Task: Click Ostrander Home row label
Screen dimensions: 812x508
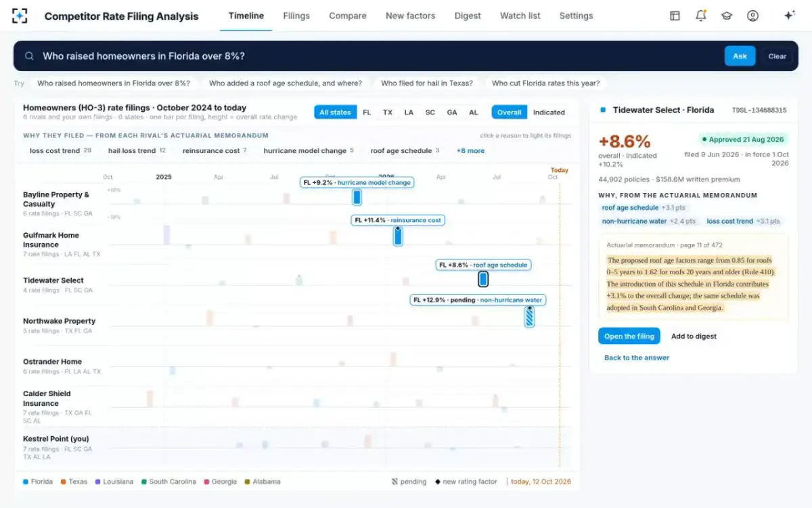Action: tap(52, 362)
